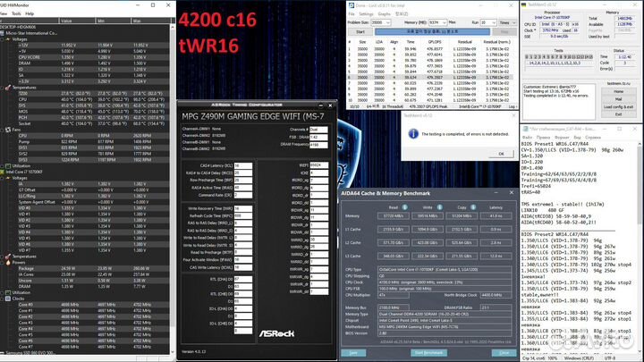Click the blue info icon in TestMem5 dialog

click(x=413, y=134)
